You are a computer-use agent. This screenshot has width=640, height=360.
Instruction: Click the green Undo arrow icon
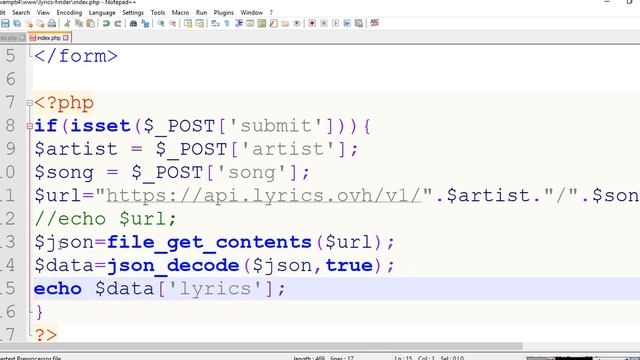[x=106, y=23]
